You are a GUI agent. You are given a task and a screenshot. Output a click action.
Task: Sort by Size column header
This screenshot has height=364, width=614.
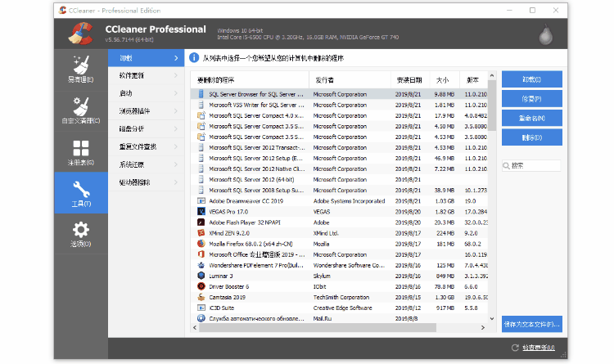click(445, 80)
